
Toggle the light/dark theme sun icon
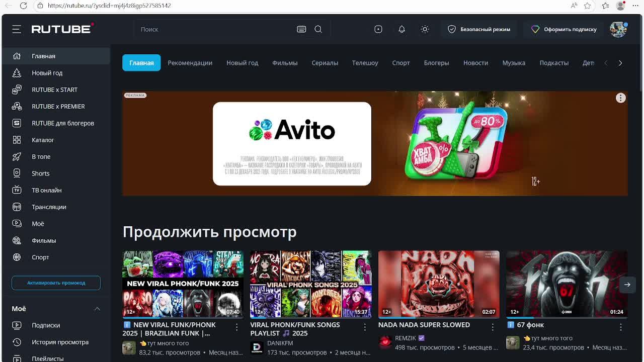point(425,29)
